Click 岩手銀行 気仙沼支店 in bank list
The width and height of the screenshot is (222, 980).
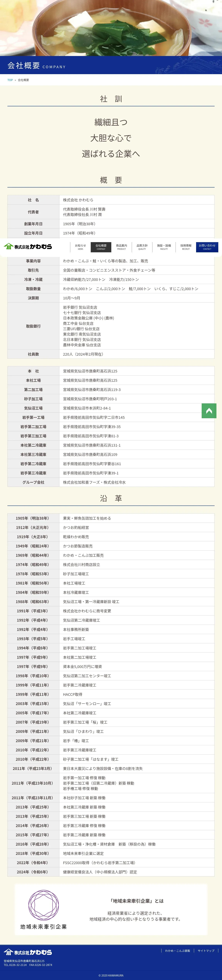coord(80,307)
